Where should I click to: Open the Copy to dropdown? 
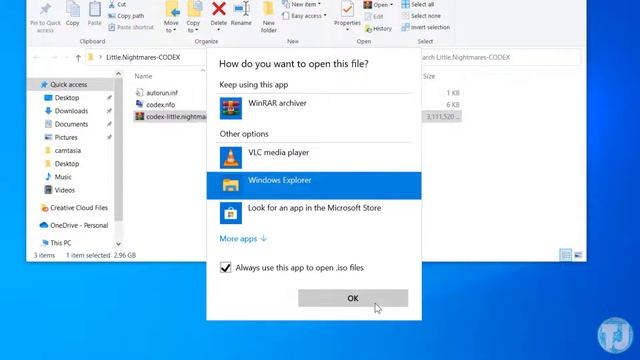coord(193,17)
